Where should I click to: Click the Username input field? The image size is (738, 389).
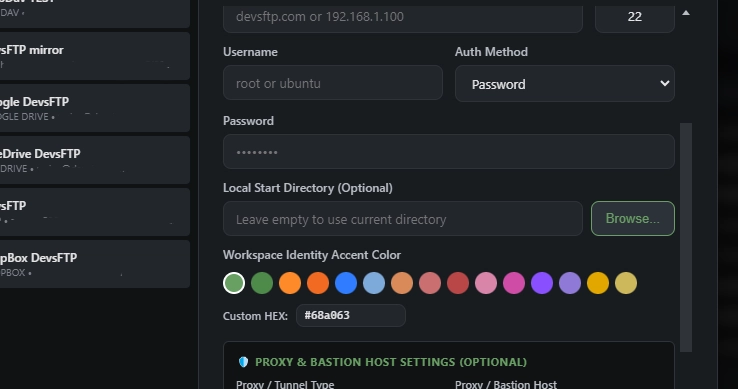[x=333, y=83]
